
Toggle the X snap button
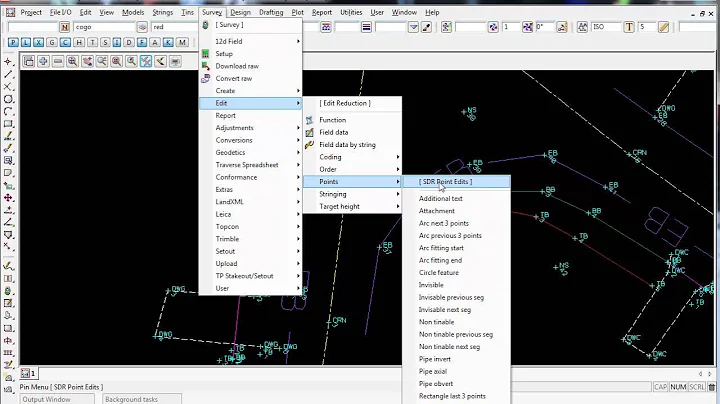tap(39, 42)
